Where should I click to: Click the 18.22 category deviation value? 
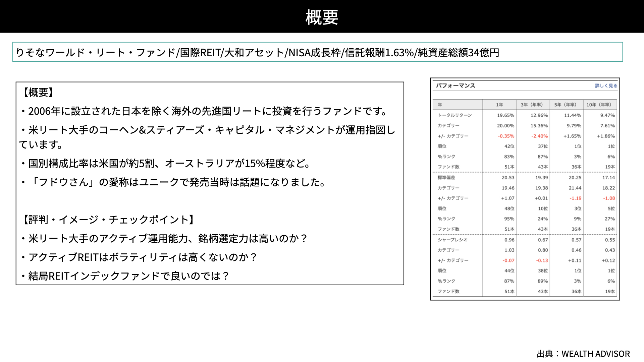[608, 188]
